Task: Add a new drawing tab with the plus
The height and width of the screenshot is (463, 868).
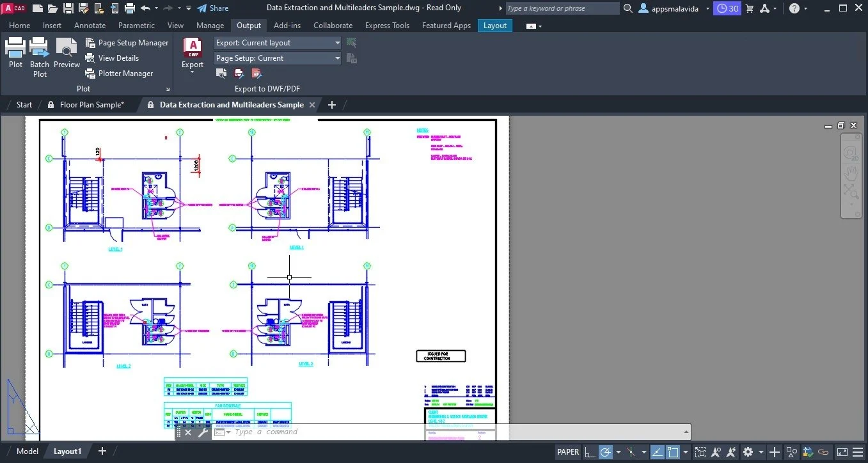Action: point(331,105)
